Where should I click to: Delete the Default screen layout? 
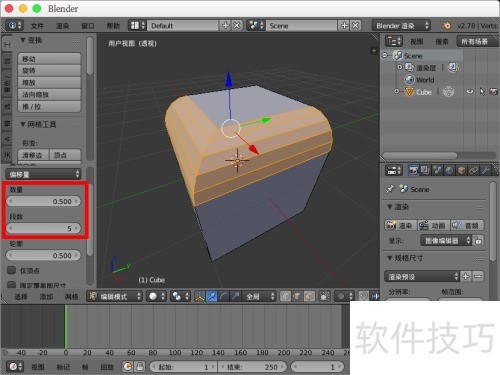(x=237, y=25)
